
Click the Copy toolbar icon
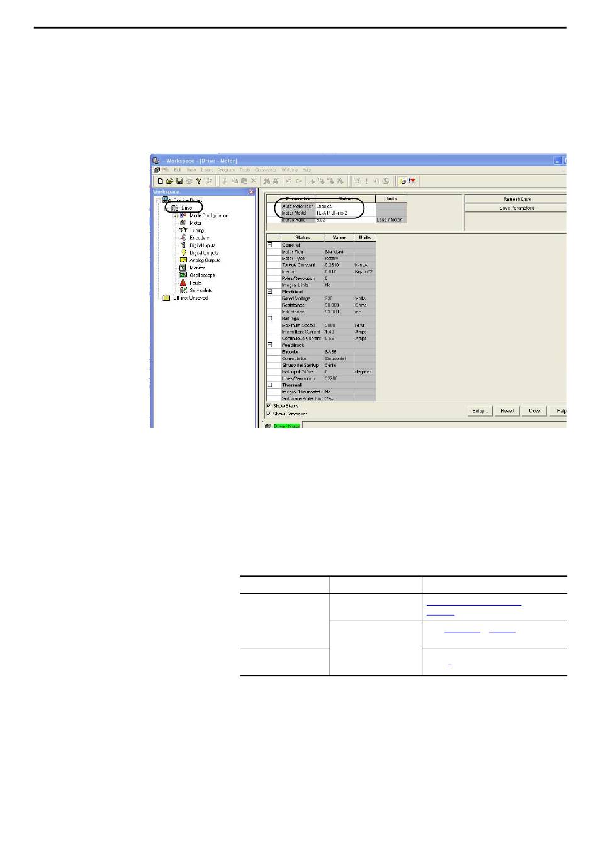click(234, 181)
